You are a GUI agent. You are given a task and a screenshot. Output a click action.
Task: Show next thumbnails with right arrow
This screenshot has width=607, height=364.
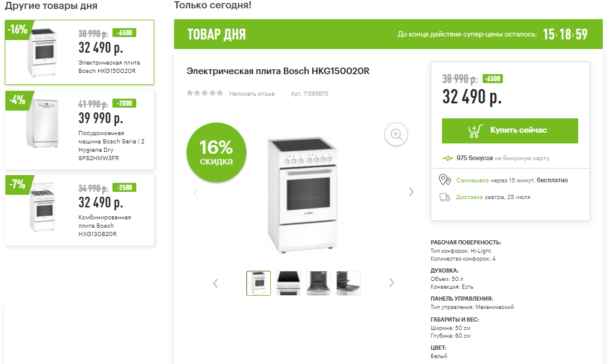coord(391,283)
